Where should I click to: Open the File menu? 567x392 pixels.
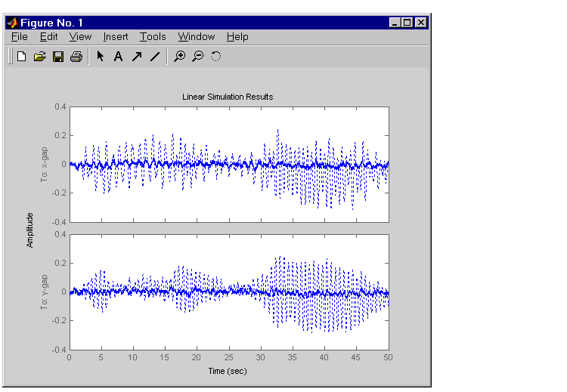pos(20,36)
